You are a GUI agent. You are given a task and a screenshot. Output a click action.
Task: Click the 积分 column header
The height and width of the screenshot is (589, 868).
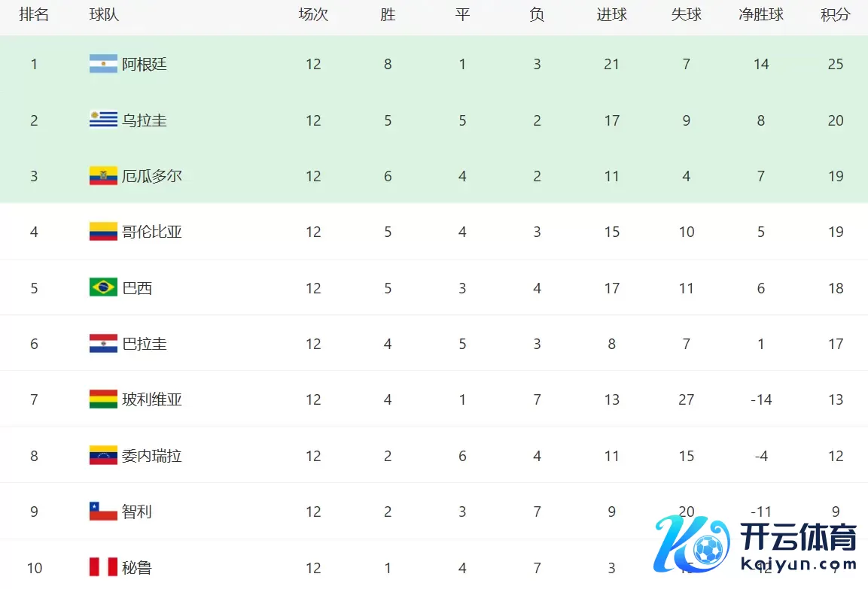tap(836, 15)
